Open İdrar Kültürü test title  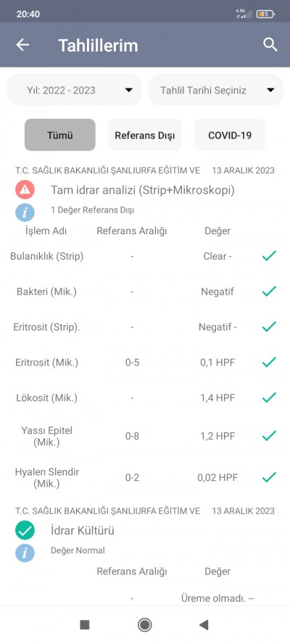click(x=83, y=531)
